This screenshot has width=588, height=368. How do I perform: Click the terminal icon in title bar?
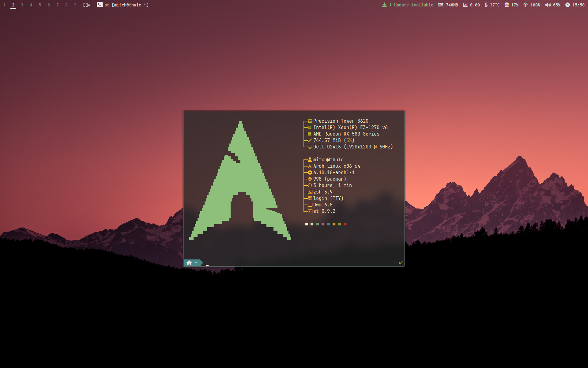[100, 5]
